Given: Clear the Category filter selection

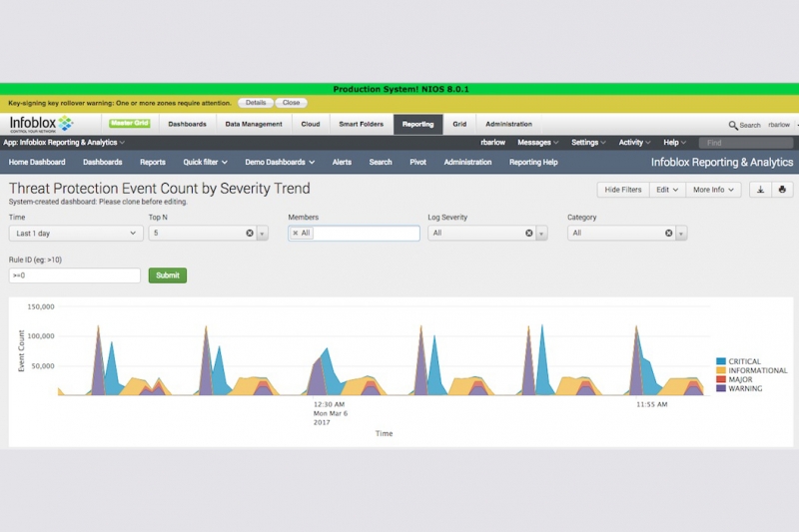Looking at the screenshot, I should point(668,233).
